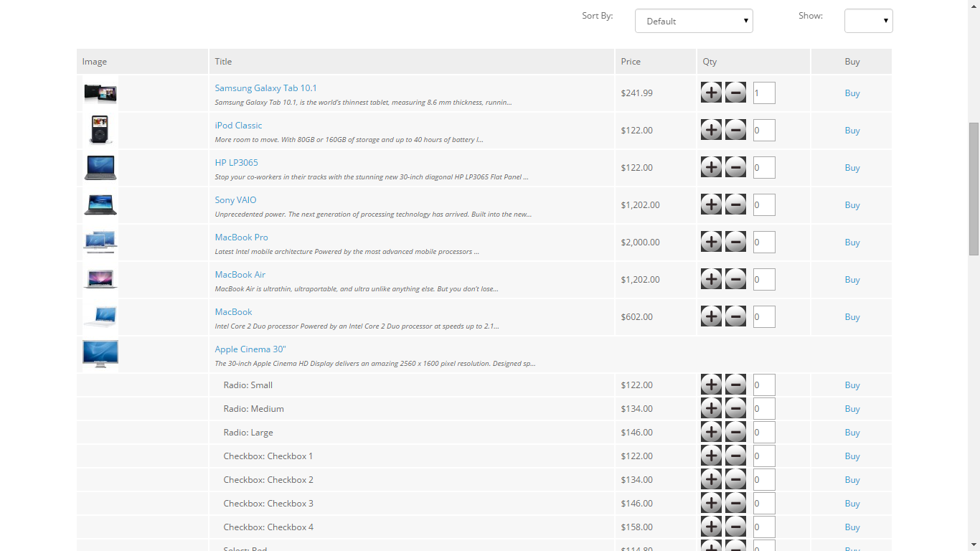Increase quantity for Checkbox 1 option

coord(711,456)
